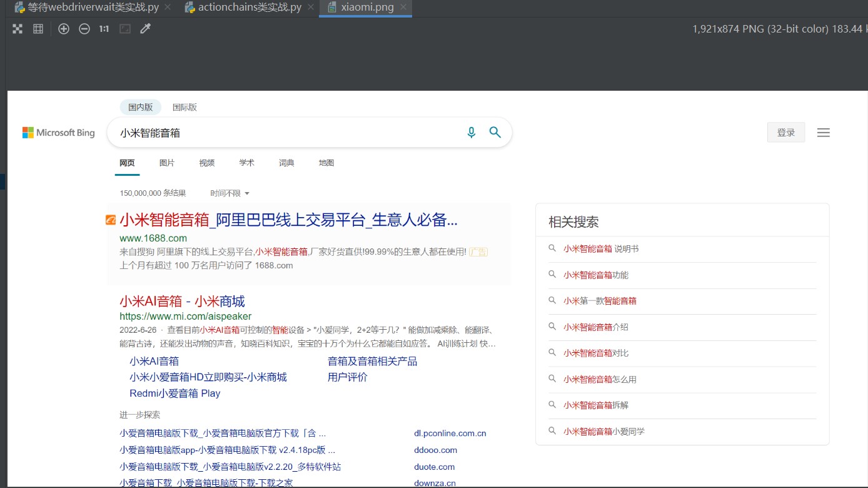Click the dl.pconline.com.cn source link
868x488 pixels.
(450, 433)
